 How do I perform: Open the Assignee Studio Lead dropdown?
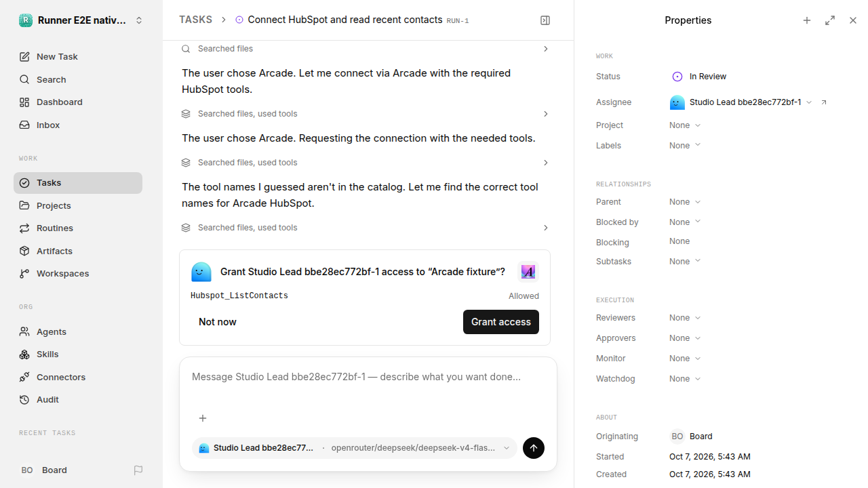(741, 102)
